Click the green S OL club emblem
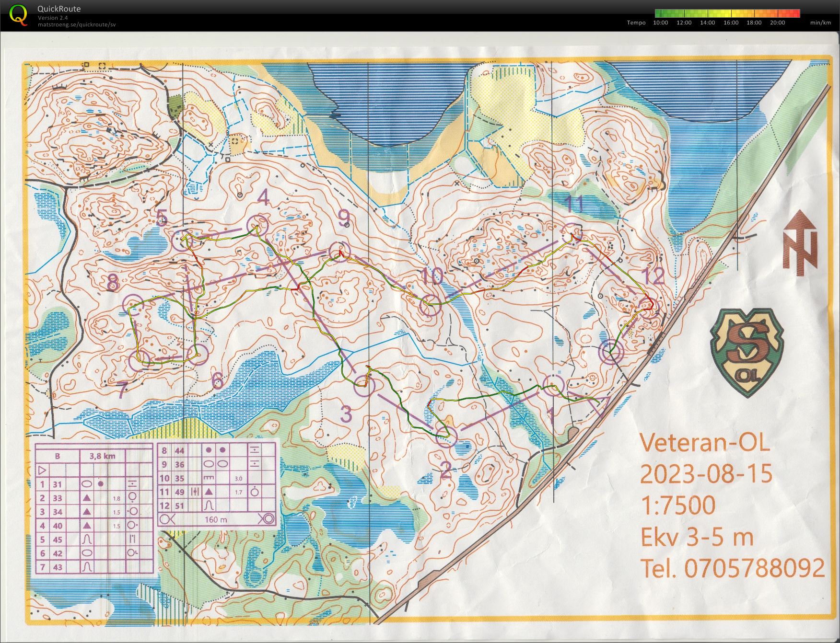Image resolution: width=840 pixels, height=643 pixels. (747, 352)
